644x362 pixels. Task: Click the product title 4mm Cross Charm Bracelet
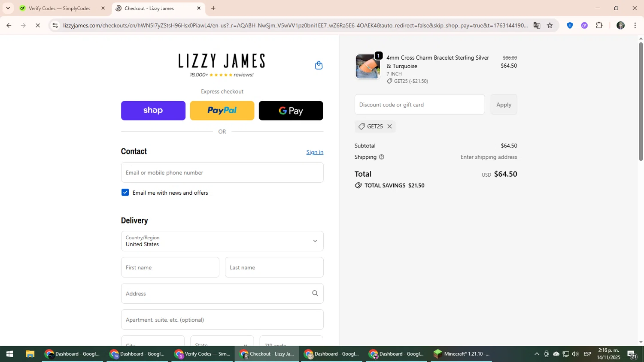(x=437, y=62)
